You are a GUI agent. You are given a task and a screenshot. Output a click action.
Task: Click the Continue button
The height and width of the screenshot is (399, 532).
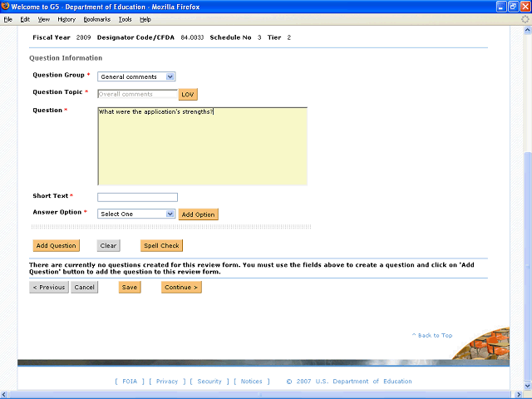click(181, 287)
